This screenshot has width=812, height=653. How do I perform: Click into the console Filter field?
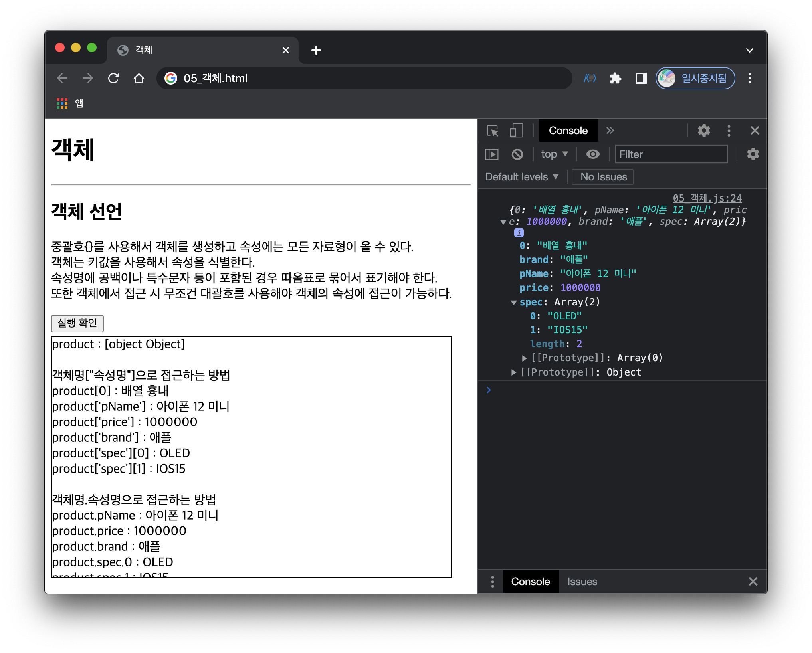point(671,154)
